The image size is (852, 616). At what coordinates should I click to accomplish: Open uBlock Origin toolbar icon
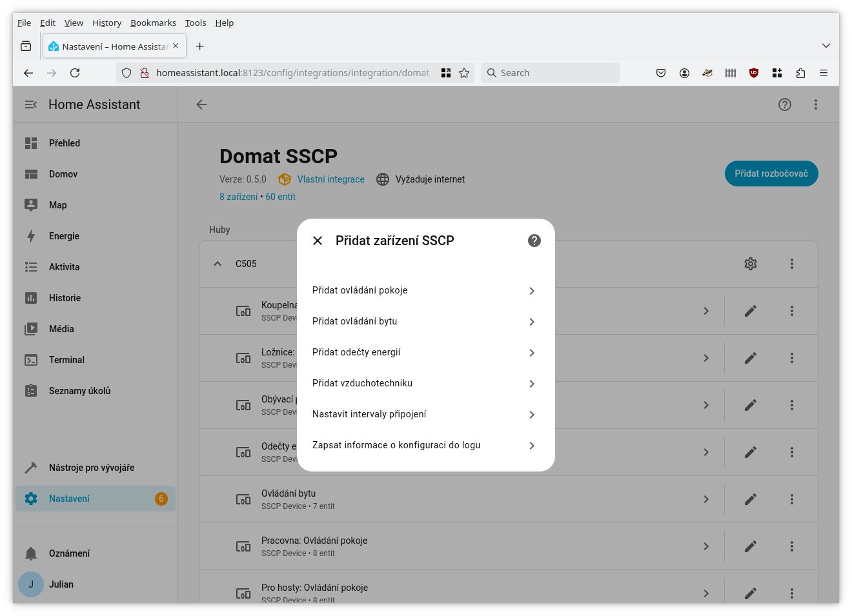pyautogui.click(x=754, y=73)
